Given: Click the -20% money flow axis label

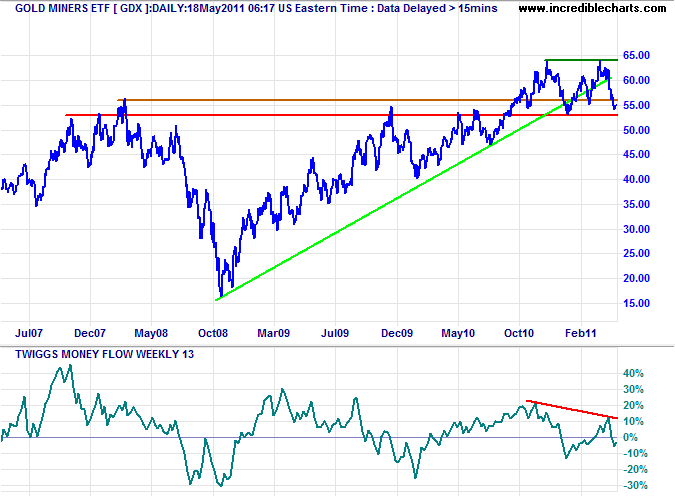Looking at the screenshot, I should (x=635, y=469).
